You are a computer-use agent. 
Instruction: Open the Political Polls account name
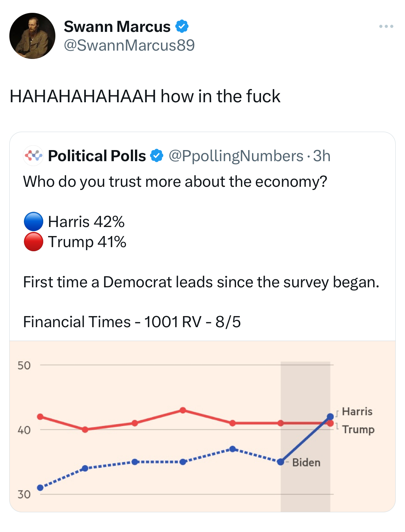[97, 156]
